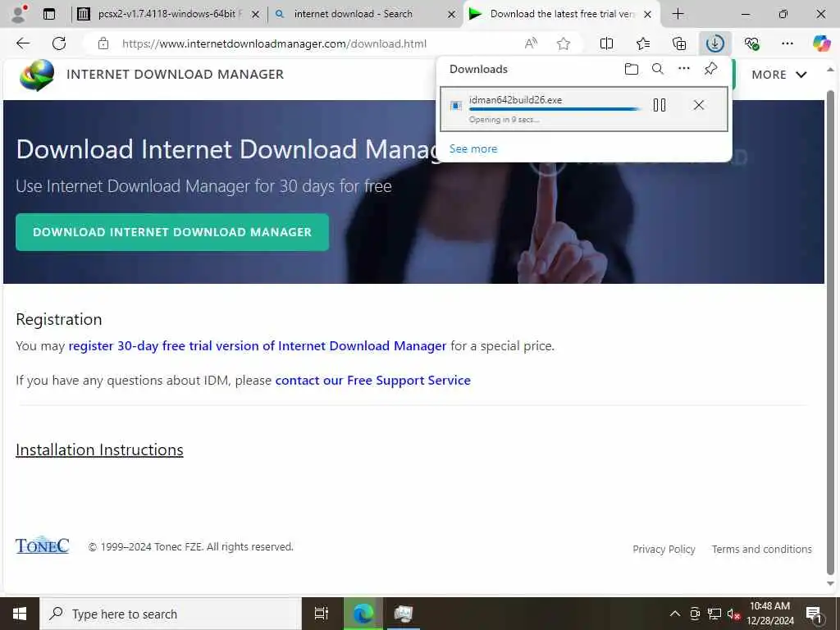The image size is (840, 630).
Task: Open Collections icon in toolbar
Action: click(x=678, y=43)
